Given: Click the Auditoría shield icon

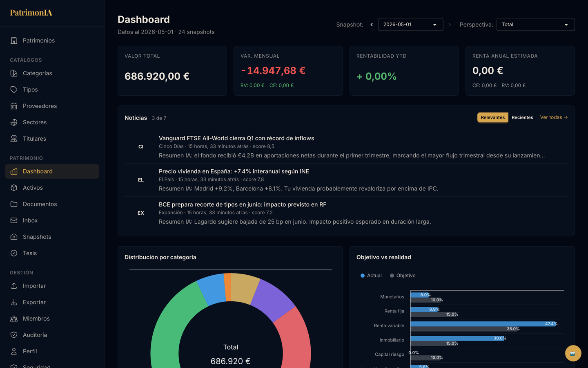Looking at the screenshot, I should tap(14, 335).
